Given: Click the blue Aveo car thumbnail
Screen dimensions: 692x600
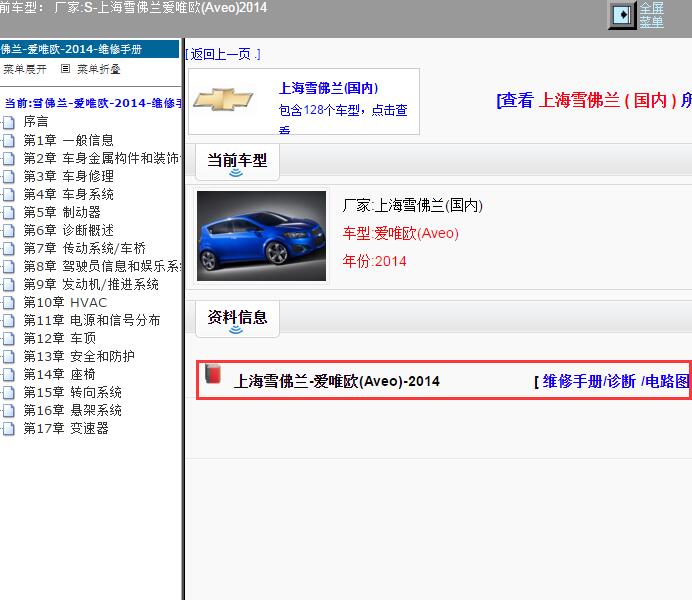Looking at the screenshot, I should (261, 236).
